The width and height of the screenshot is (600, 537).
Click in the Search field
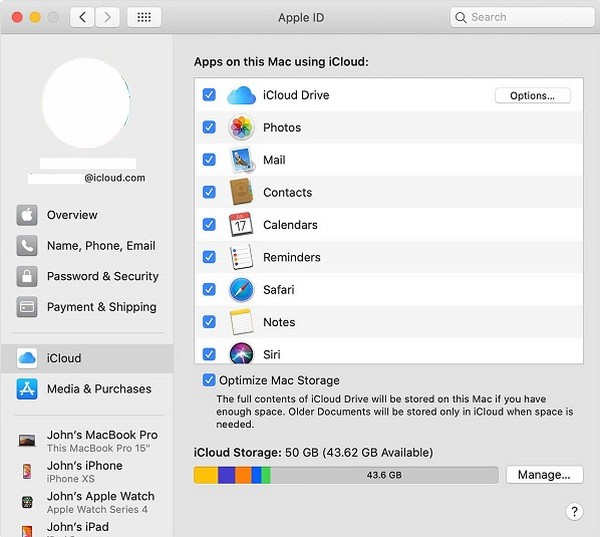tap(522, 17)
